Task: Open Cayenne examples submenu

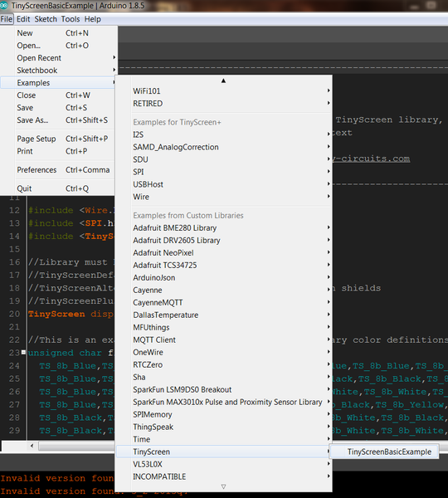Action: click(224, 290)
